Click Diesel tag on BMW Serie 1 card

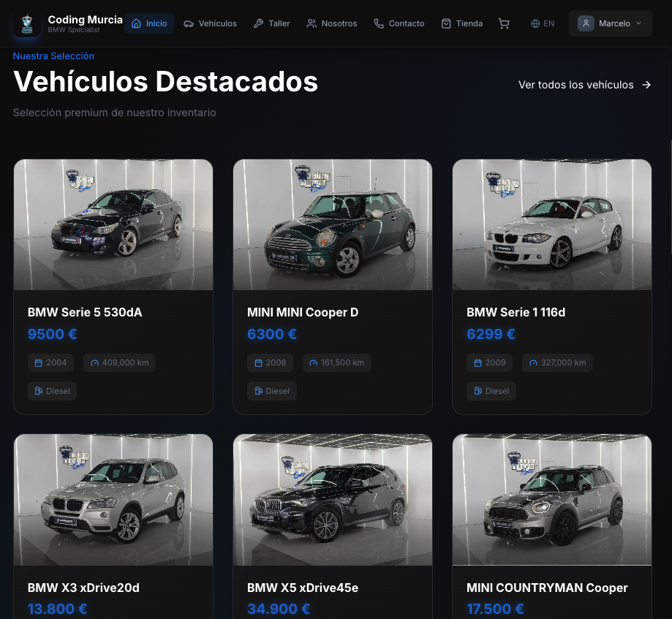(x=491, y=391)
